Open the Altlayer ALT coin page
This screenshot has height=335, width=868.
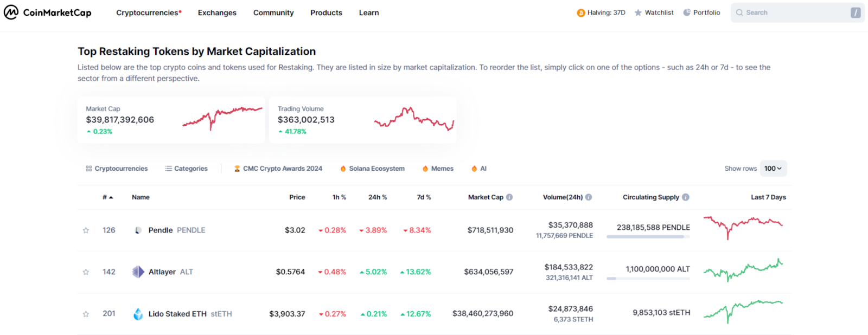(163, 272)
